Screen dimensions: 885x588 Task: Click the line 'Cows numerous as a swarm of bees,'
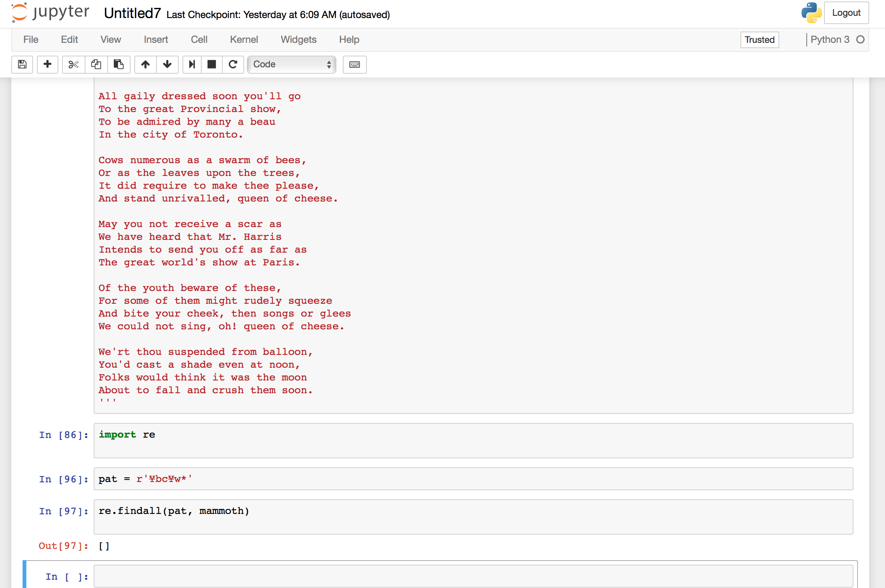tap(202, 160)
